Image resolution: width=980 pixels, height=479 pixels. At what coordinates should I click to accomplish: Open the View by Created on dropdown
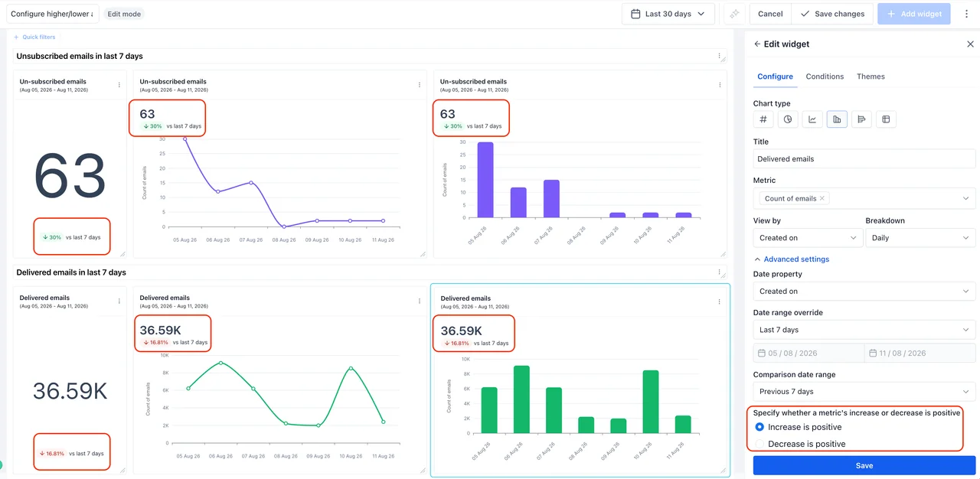pos(808,238)
